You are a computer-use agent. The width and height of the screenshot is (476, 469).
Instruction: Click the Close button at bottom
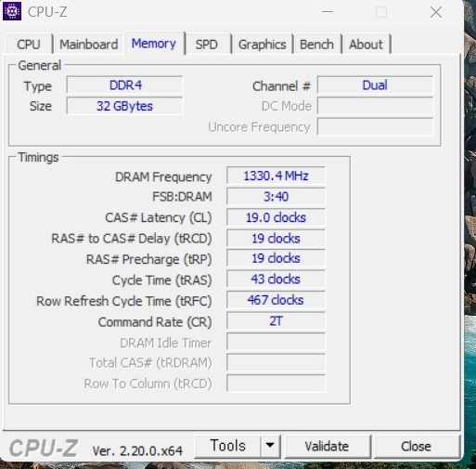coord(416,446)
